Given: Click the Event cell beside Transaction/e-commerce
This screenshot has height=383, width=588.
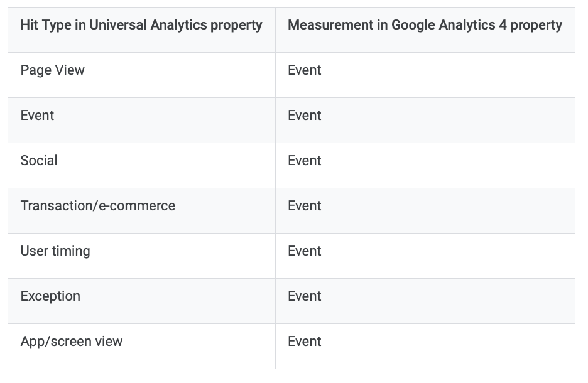Looking at the screenshot, I should [x=425, y=210].
